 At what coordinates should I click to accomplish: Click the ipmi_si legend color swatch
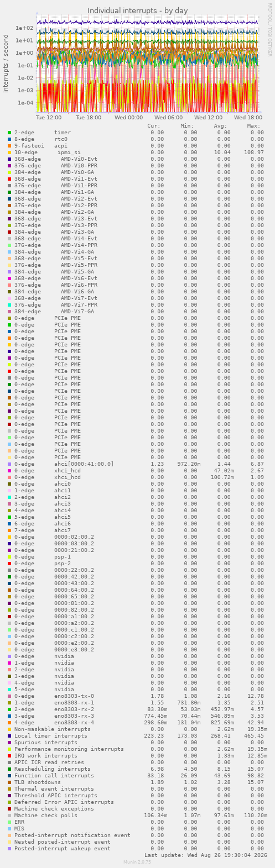[9, 152]
